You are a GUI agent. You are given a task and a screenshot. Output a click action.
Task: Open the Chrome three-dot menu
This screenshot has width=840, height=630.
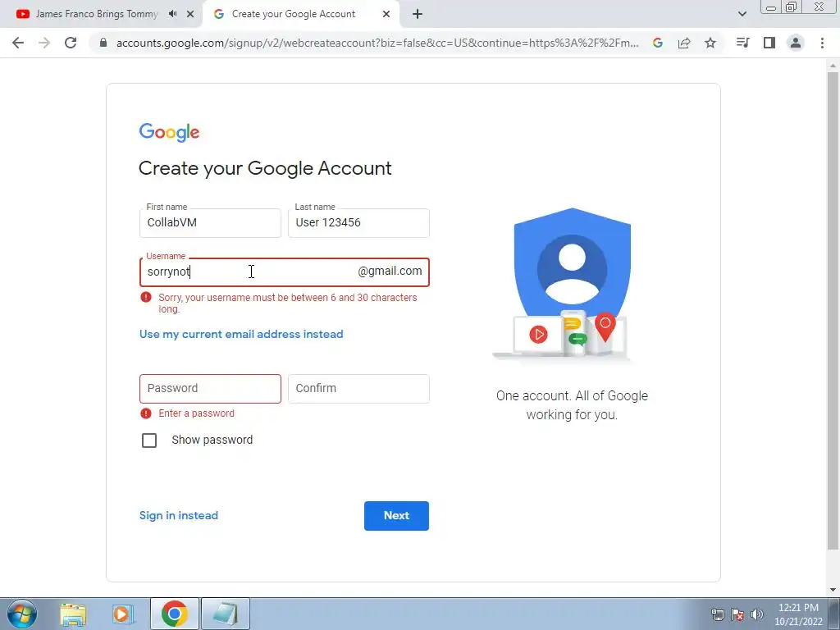click(x=822, y=43)
